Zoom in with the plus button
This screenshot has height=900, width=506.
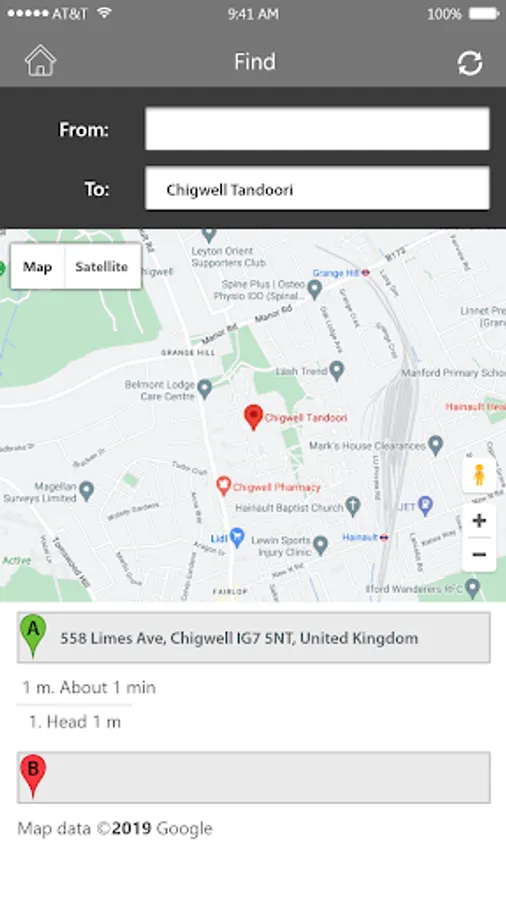[479, 521]
